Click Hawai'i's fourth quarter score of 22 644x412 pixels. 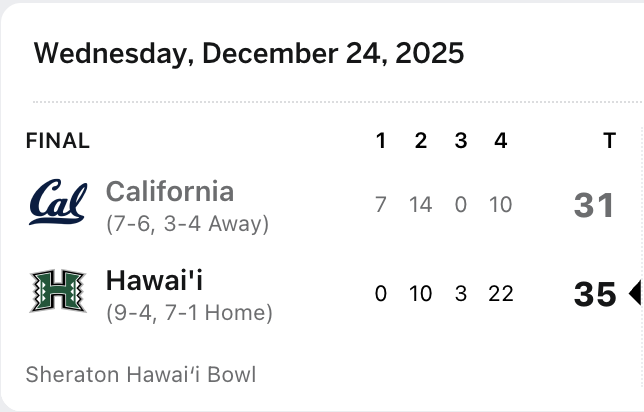point(500,294)
